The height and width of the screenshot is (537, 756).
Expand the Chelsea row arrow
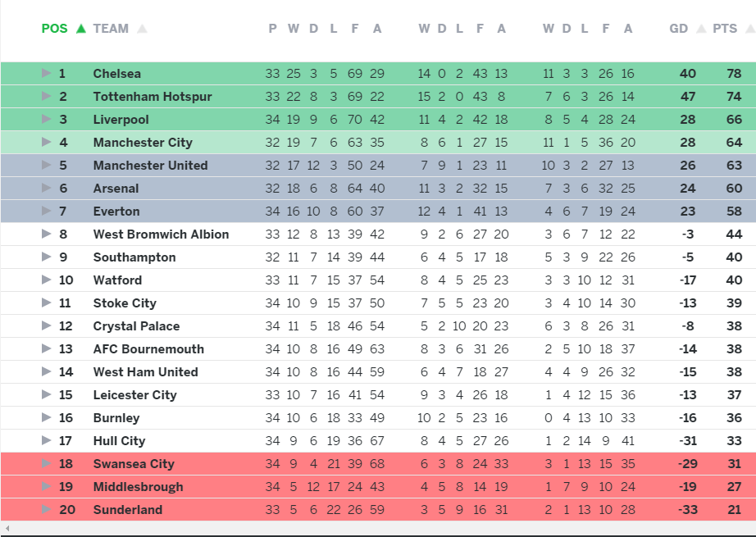(47, 74)
